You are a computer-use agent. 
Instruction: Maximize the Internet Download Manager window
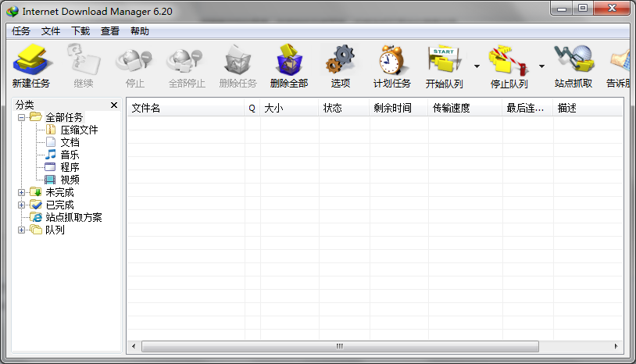(x=583, y=8)
